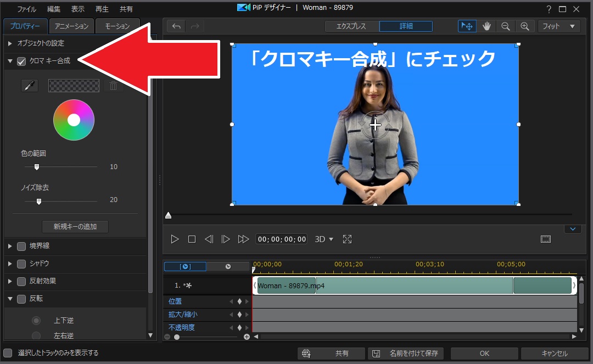Pick a chroma key color with the eyedropper
The height and width of the screenshot is (364, 593).
(x=30, y=86)
